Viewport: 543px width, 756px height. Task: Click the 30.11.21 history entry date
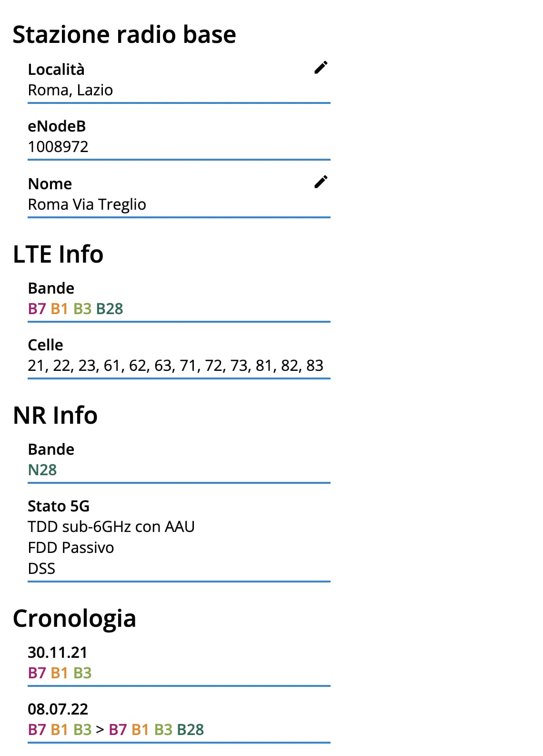[x=58, y=652]
